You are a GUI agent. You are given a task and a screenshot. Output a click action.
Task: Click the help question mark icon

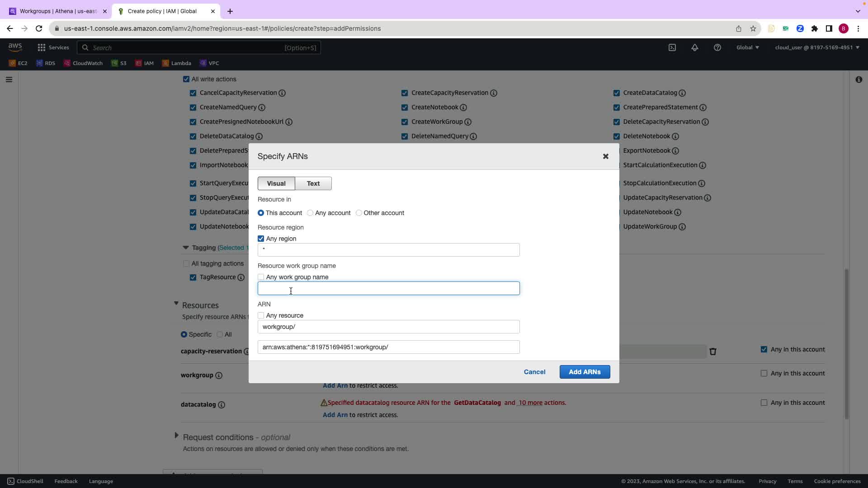(717, 47)
